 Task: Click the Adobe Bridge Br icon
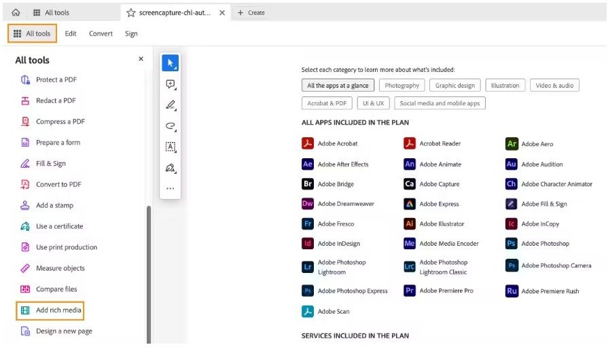click(308, 184)
